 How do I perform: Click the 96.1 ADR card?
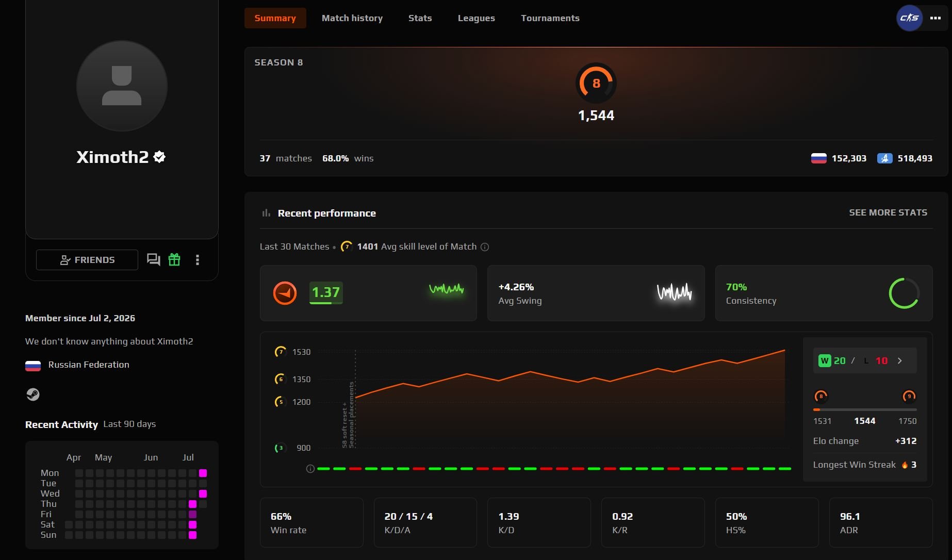click(x=881, y=522)
